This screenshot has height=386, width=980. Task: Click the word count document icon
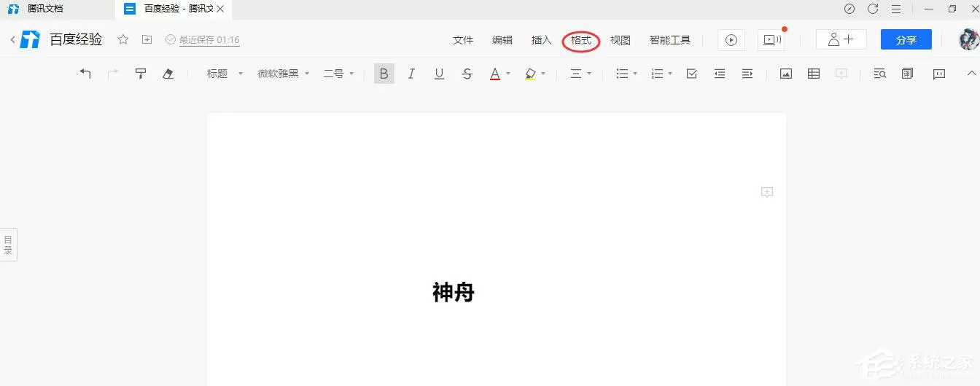[907, 74]
